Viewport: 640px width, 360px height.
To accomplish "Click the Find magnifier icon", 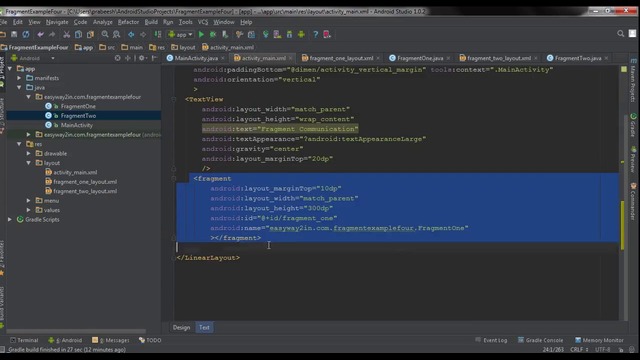I will click(x=105, y=35).
